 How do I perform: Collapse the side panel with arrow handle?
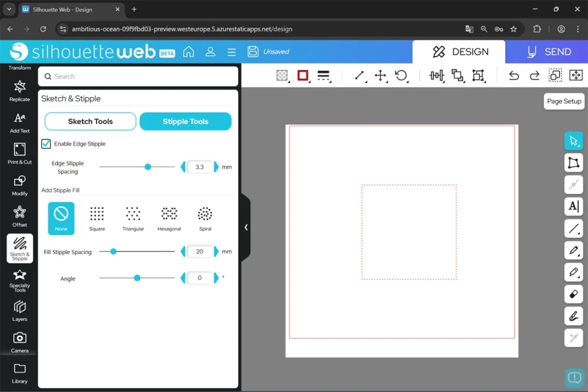(x=246, y=227)
